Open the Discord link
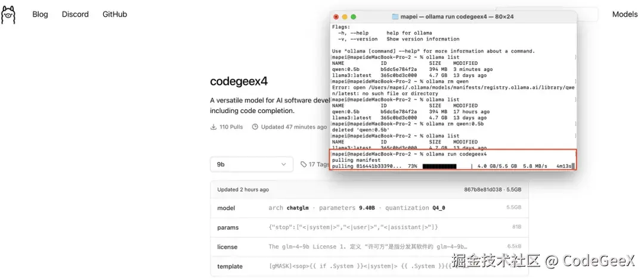 point(75,14)
